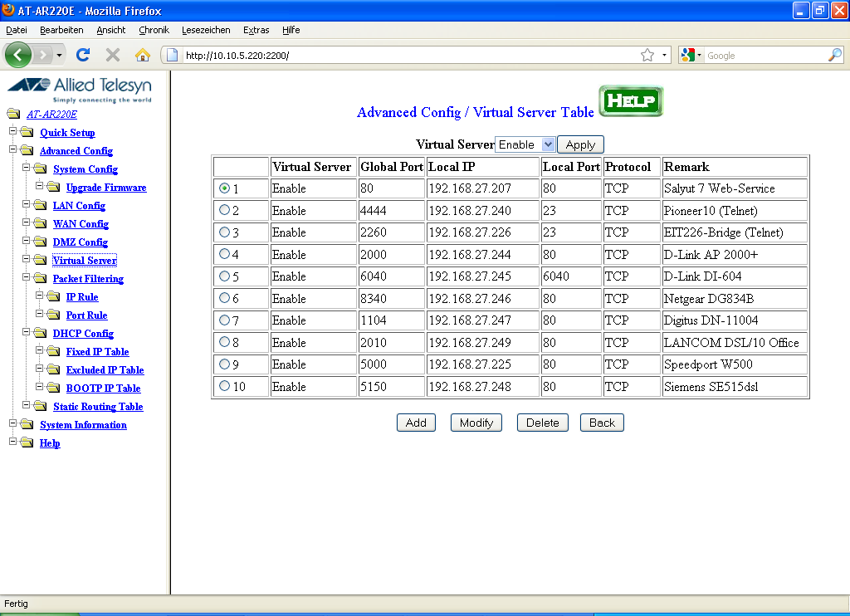Select radio button for entry 2 Pioneer10
Image resolution: width=850 pixels, height=616 pixels.
224,209
